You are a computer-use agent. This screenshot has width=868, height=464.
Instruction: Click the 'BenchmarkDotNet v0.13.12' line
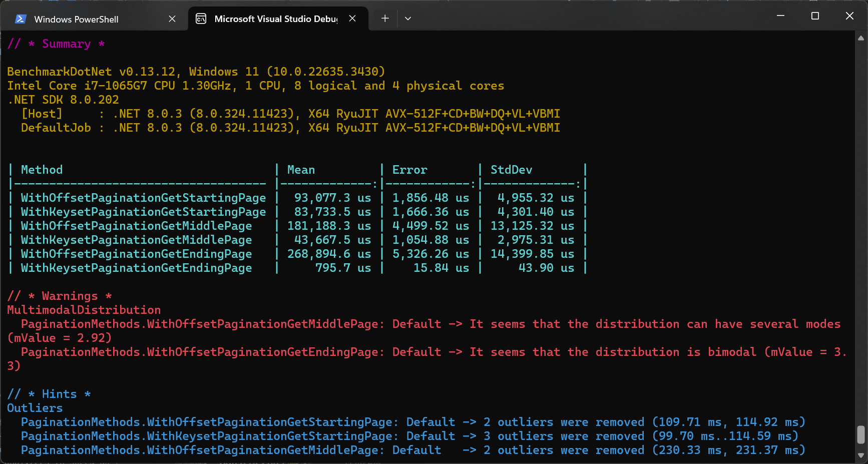coord(196,72)
